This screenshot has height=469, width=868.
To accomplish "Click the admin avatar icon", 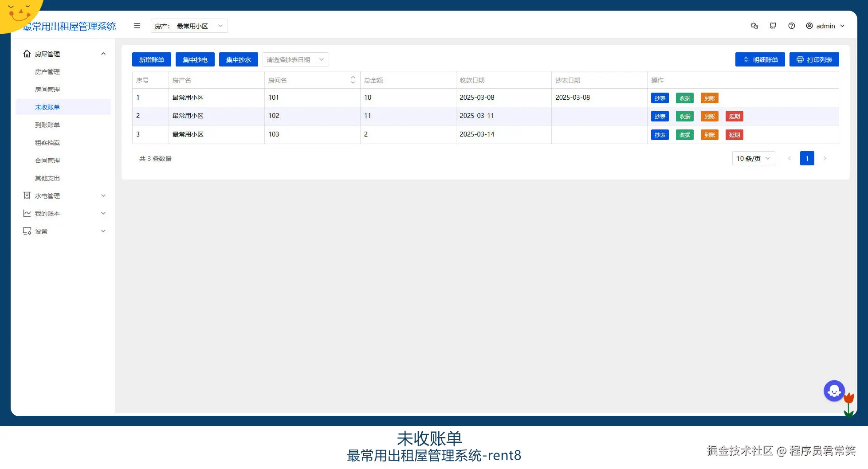I will pos(809,26).
